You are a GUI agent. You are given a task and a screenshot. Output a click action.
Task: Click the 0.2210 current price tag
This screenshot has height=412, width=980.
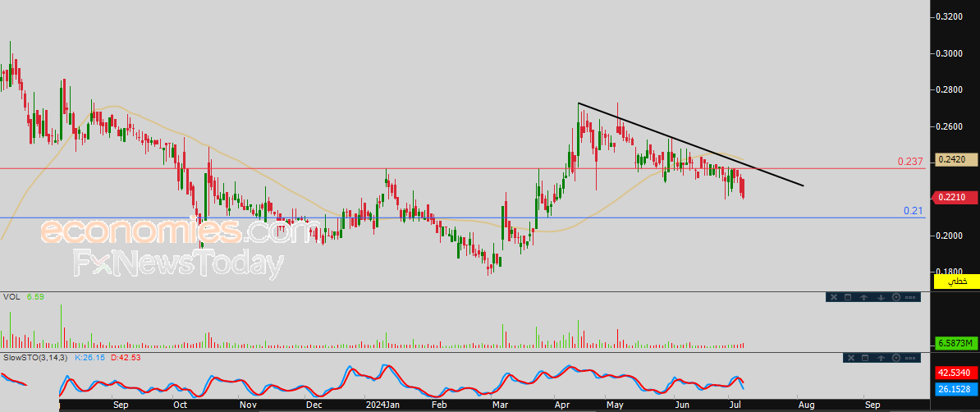[x=956, y=197]
